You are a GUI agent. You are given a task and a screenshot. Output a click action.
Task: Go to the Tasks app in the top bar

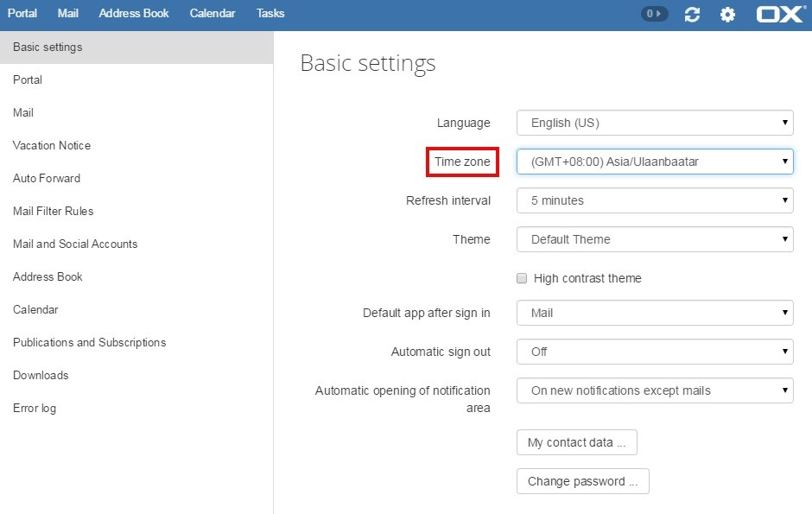click(x=270, y=14)
